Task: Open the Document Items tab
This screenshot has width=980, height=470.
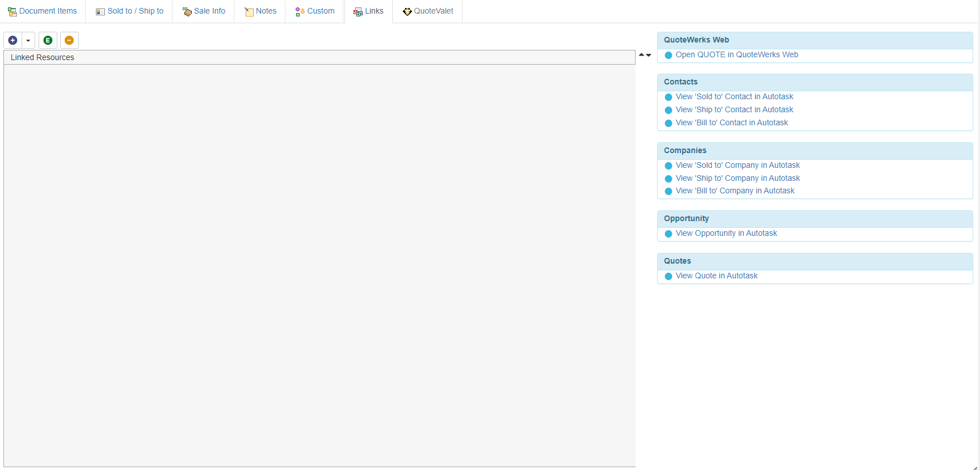Action: [43, 11]
